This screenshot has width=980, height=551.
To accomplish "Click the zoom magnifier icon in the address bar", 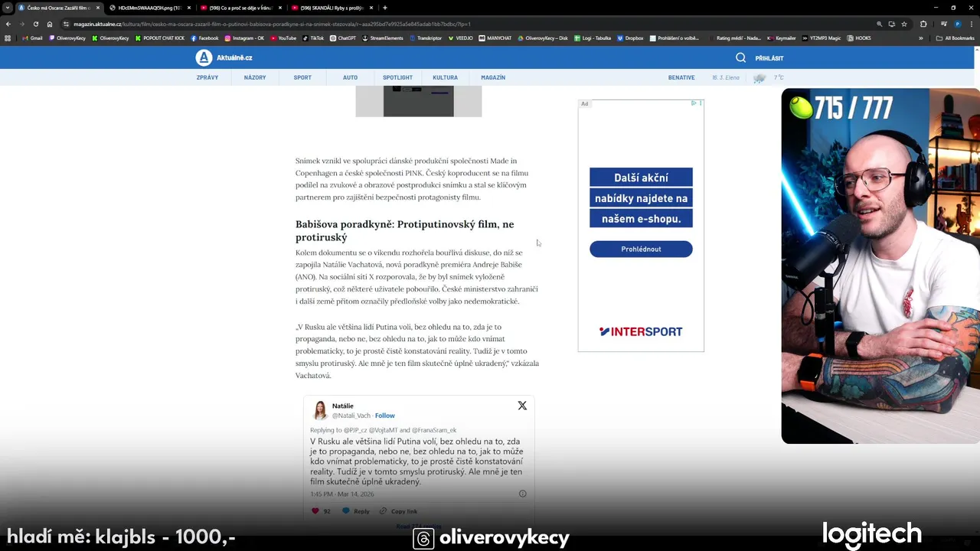I will point(880,24).
